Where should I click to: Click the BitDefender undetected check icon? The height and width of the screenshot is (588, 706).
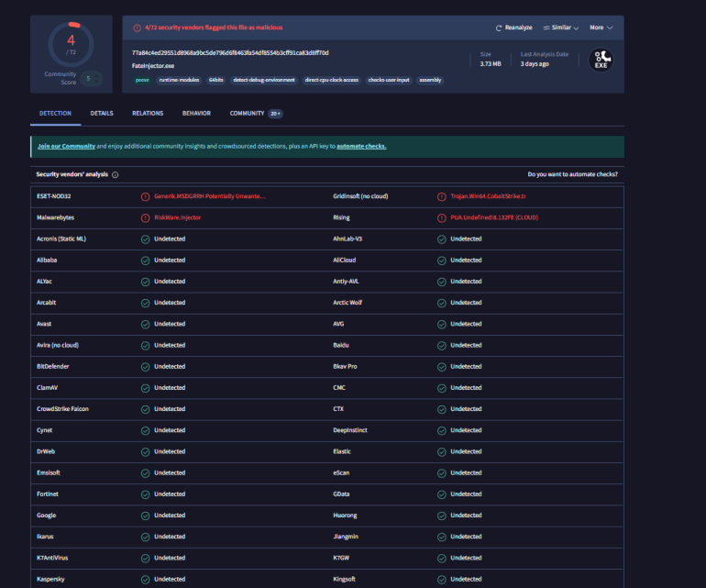(146, 367)
